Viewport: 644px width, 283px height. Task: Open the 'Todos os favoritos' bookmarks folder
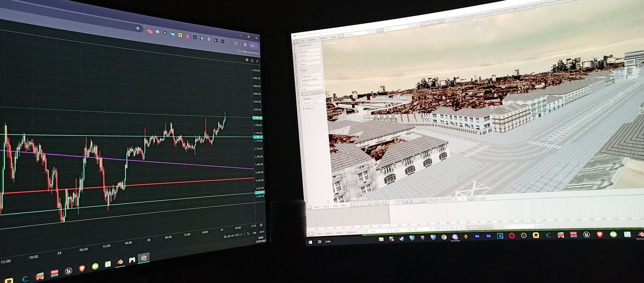(249, 52)
